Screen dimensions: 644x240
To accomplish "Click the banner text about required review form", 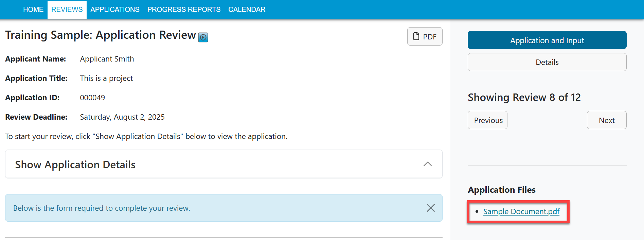I will 102,208.
